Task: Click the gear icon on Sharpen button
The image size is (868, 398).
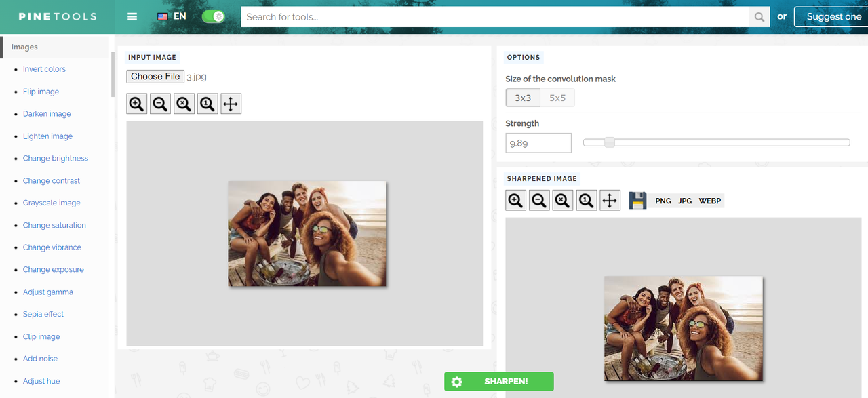Action: tap(456, 382)
